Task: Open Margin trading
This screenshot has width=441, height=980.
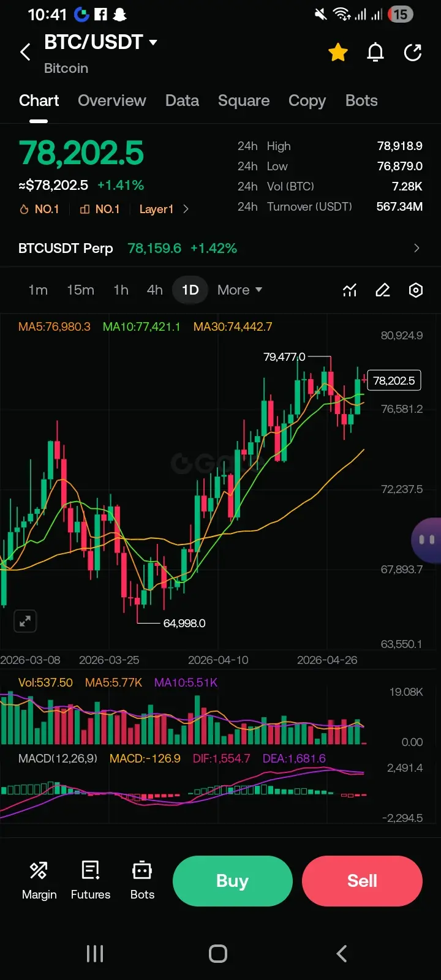Action: pos(39,881)
